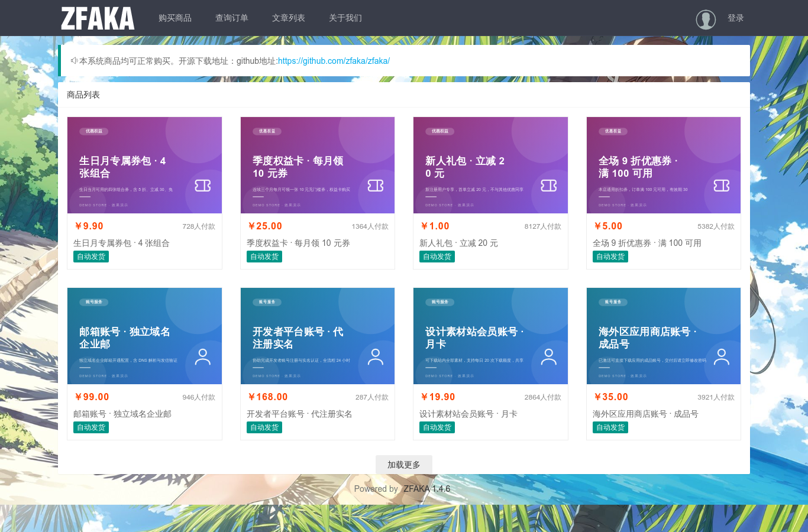Click title text 新人礼包 · 立减 20 元

pyautogui.click(x=458, y=243)
